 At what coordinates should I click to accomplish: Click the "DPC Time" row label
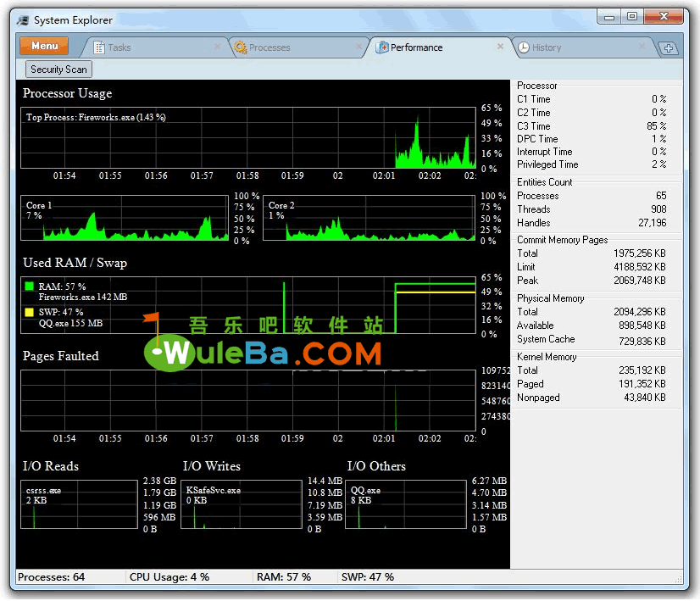537,139
